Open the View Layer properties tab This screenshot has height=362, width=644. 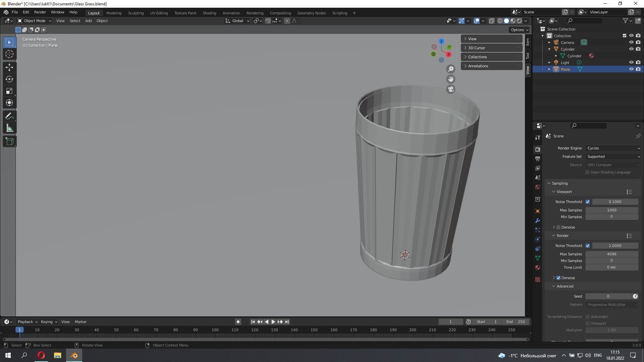tap(538, 168)
